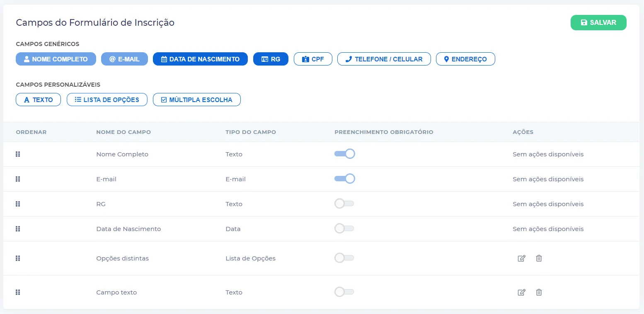Viewport: 644px width, 314px height.
Task: Add a MÚLTIPLA ESCOLHA field
Action: tap(197, 100)
